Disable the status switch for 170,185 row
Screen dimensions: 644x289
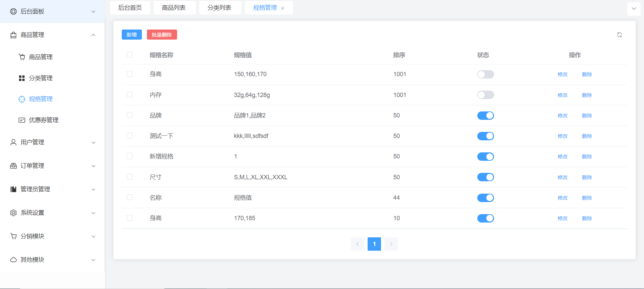pos(486,218)
